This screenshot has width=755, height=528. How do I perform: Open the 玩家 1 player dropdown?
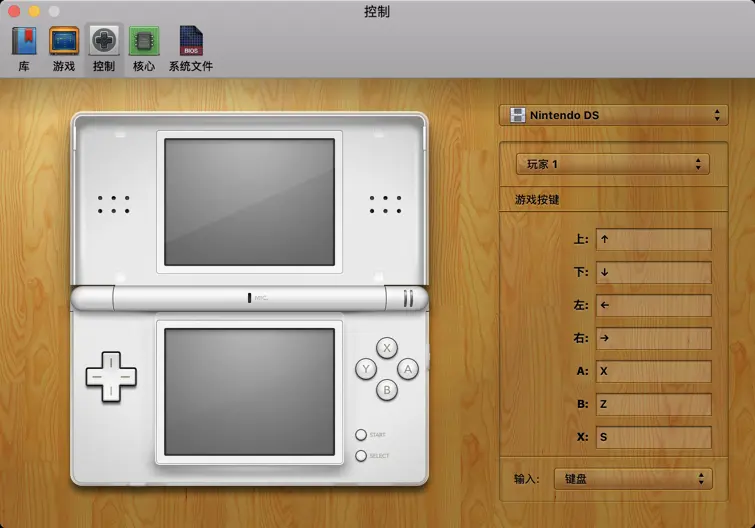tap(612, 164)
